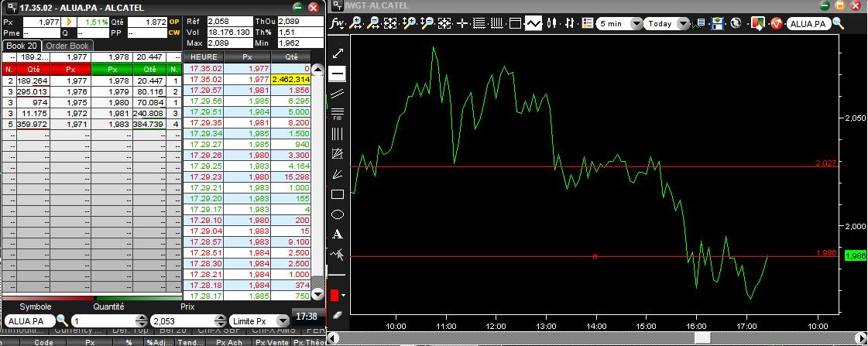868x346 pixels.
Task: Click the 2,027 red horizontal line label
Action: point(825,163)
